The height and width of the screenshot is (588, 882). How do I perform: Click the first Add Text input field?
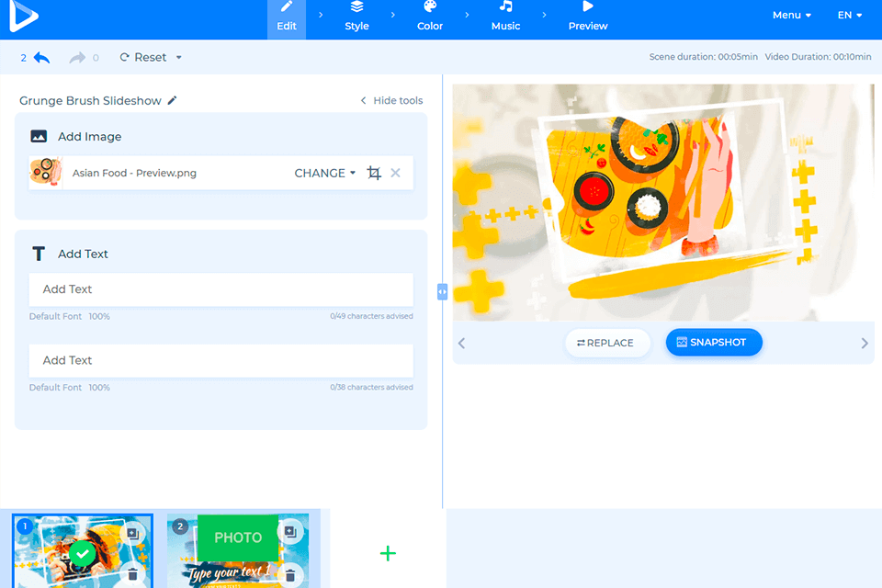coord(221,289)
